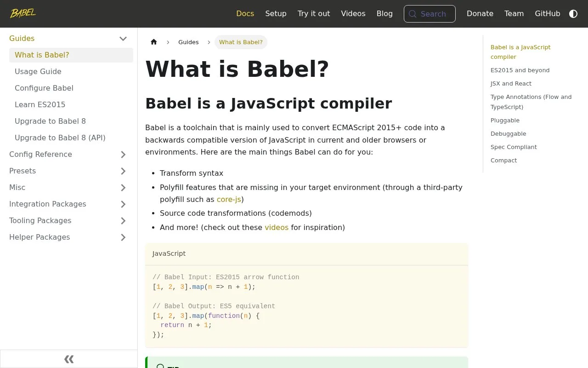Click What is Babel? breadcrumb
588x368 pixels.
tap(241, 42)
